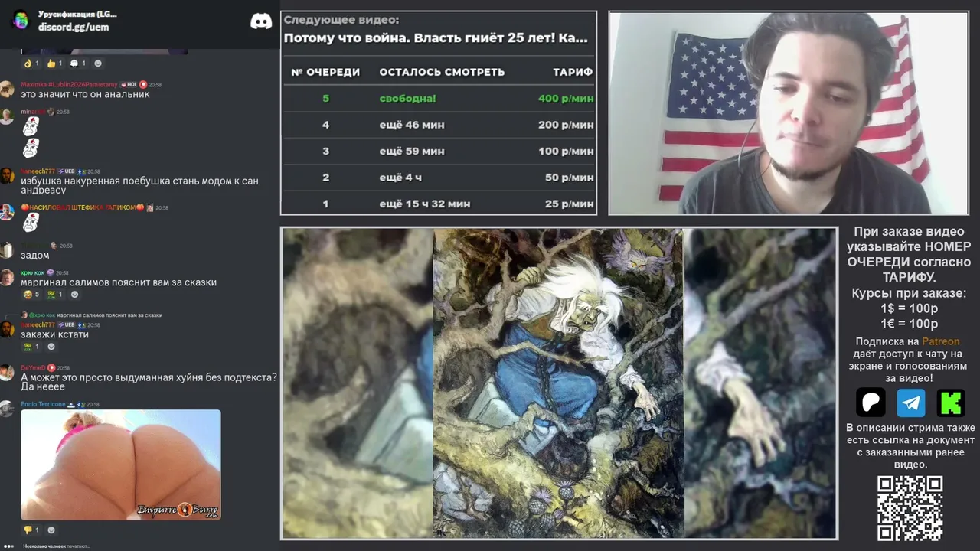Screen dimensions: 980x551
Task: Click the orange Patreon link in the subscription text
Action: coord(940,341)
